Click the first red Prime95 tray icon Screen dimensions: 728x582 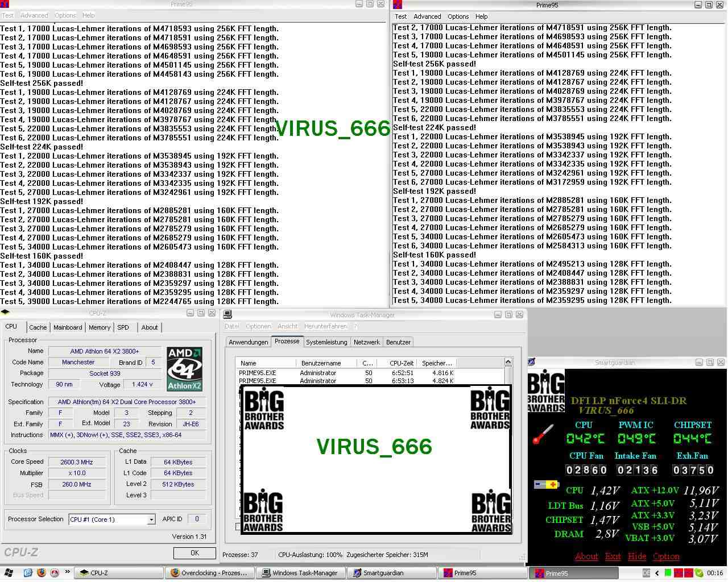(x=678, y=573)
